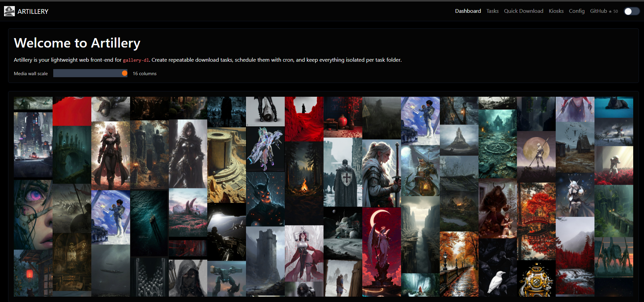Go to the Tasks page
Viewport: 644px width, 302px height.
coord(492,11)
